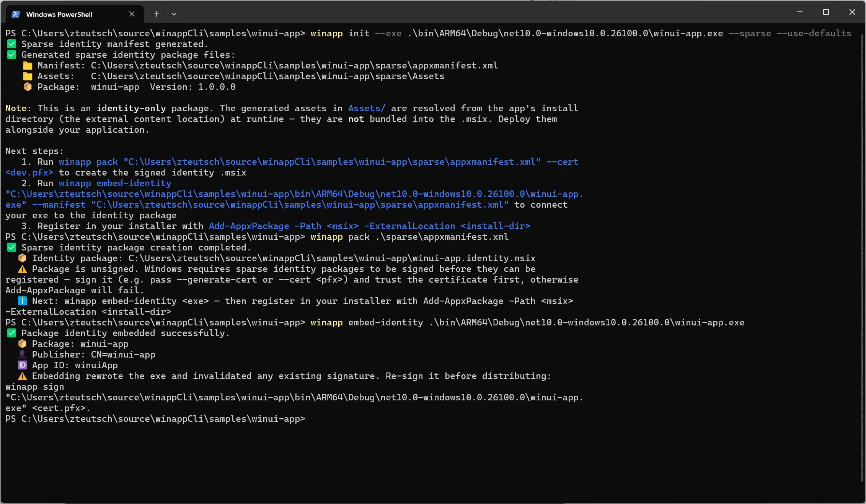The height and width of the screenshot is (504, 866).
Task: Click the 'Next steps:' heading
Action: point(34,151)
